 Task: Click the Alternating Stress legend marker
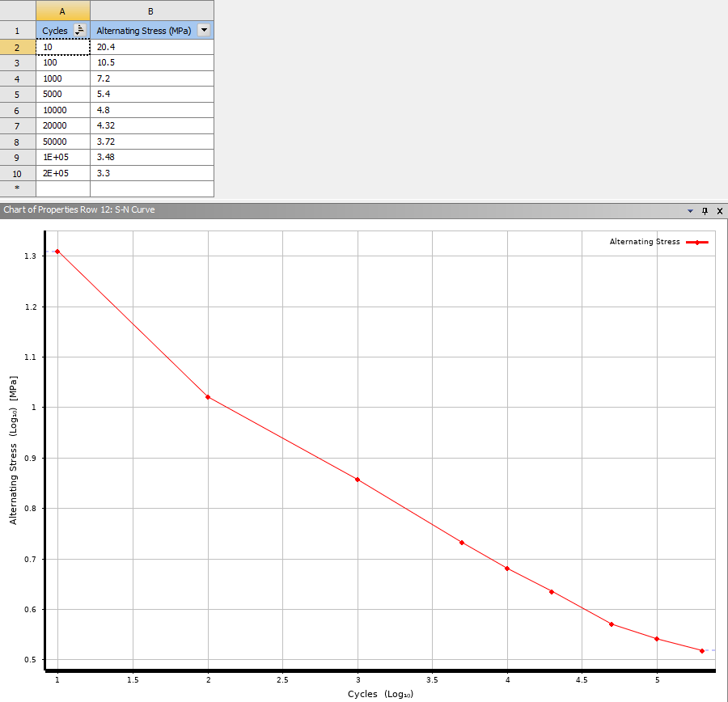coord(697,243)
